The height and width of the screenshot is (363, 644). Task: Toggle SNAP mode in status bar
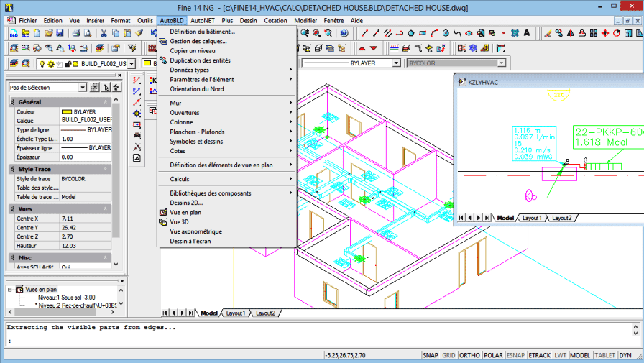point(431,355)
